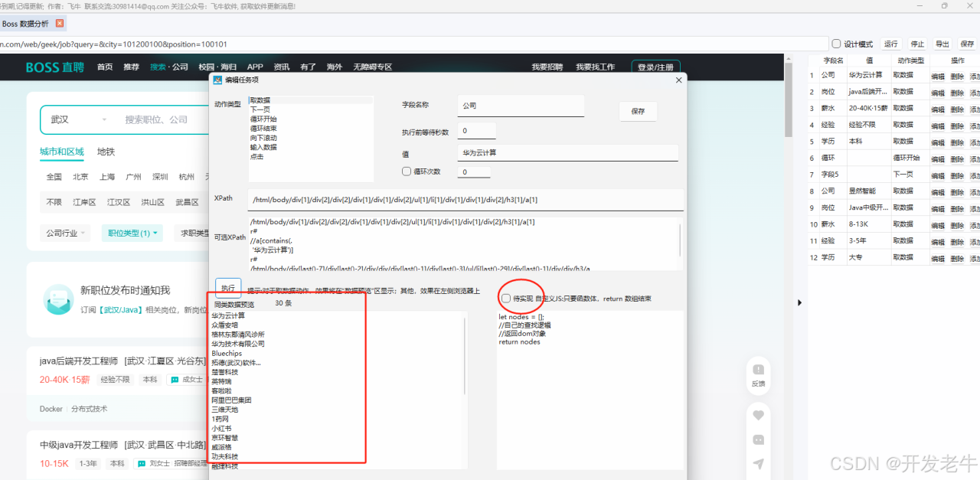Toggle the 设计模式 checkbox
This screenshot has height=480, width=980.
point(836,44)
